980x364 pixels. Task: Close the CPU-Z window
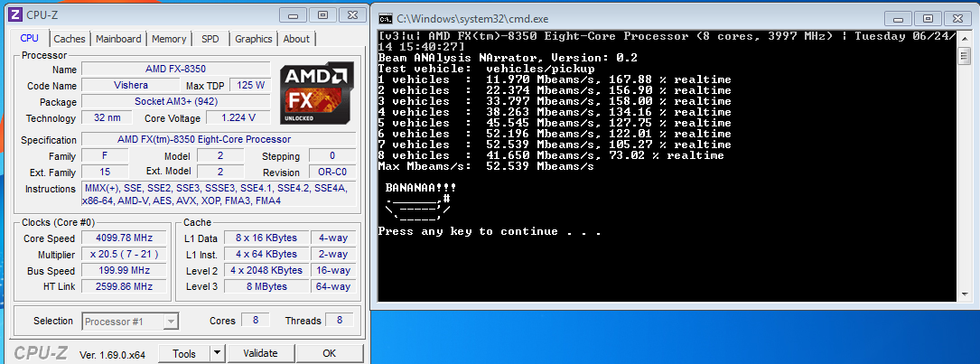pos(352,14)
